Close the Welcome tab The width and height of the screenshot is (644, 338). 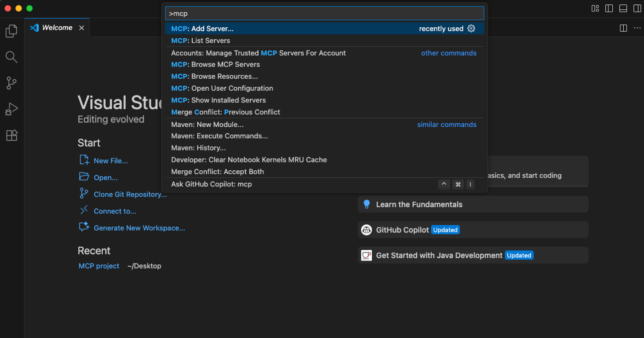[81, 28]
